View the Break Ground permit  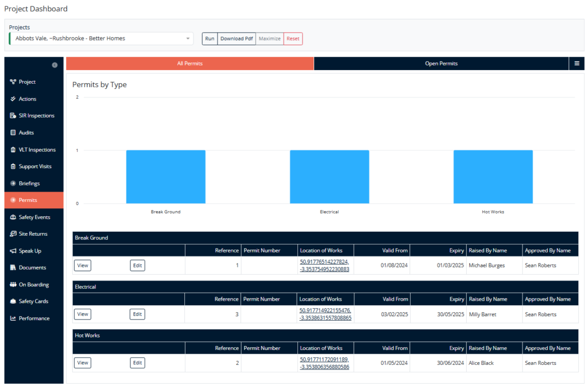click(83, 266)
